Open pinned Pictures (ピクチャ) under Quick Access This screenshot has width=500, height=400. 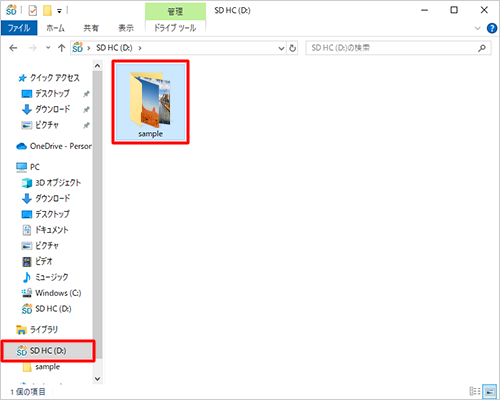coord(47,125)
